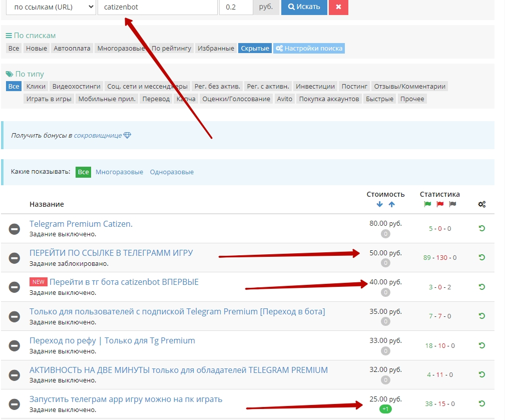Viewport: 505px width, 420px height.
Task: Click the diamond icon after сокровищнице
Action: (127, 135)
